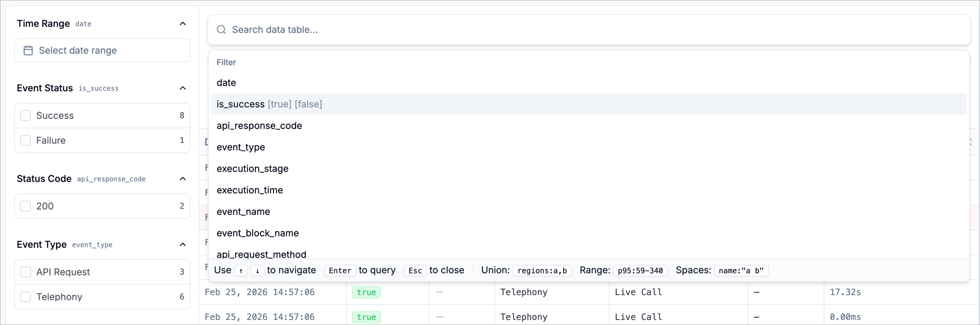
Task: Click the Esc key badge in the footer
Action: click(x=415, y=270)
